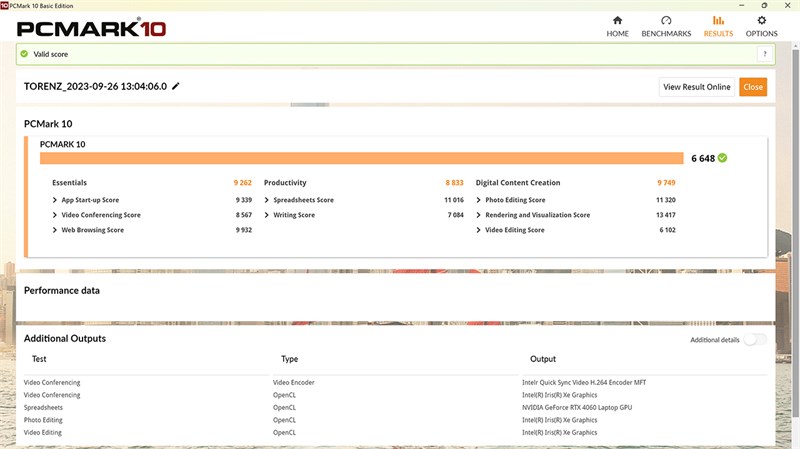Viewport: 800px width, 449px height.
Task: Expand Spreadsheets Score
Action: coord(266,200)
